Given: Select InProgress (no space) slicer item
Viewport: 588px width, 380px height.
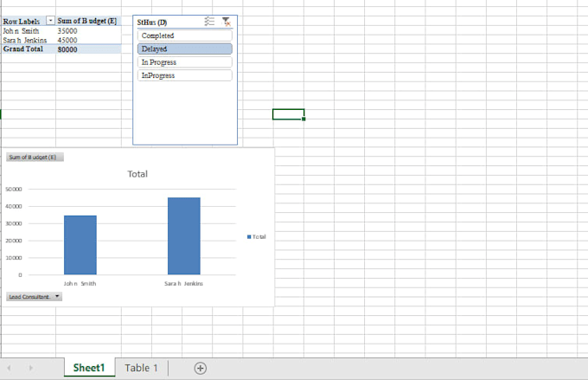Looking at the screenshot, I should point(185,75).
